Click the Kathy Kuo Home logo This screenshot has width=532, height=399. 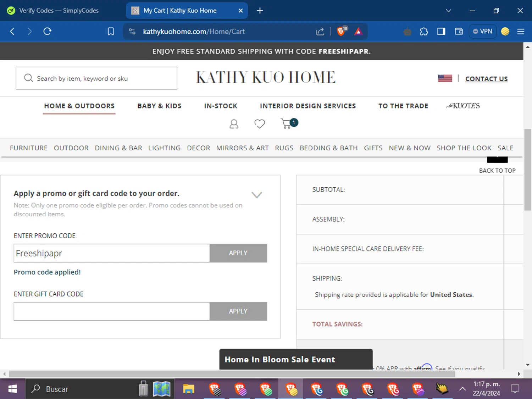tap(266, 77)
